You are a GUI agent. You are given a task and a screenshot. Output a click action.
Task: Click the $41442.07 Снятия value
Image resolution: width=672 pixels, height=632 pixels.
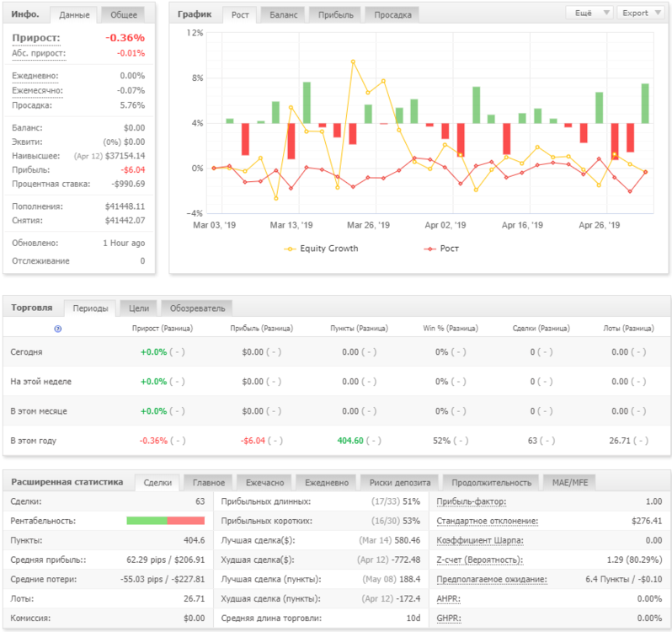125,221
